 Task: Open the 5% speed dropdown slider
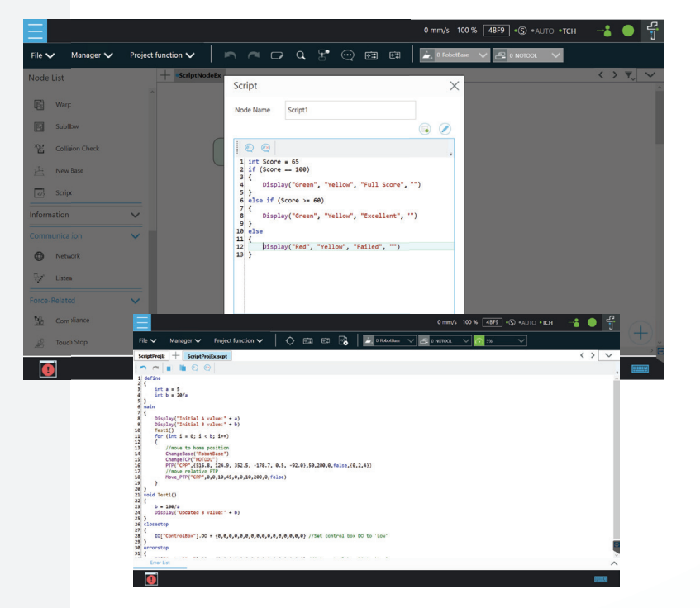click(x=499, y=340)
